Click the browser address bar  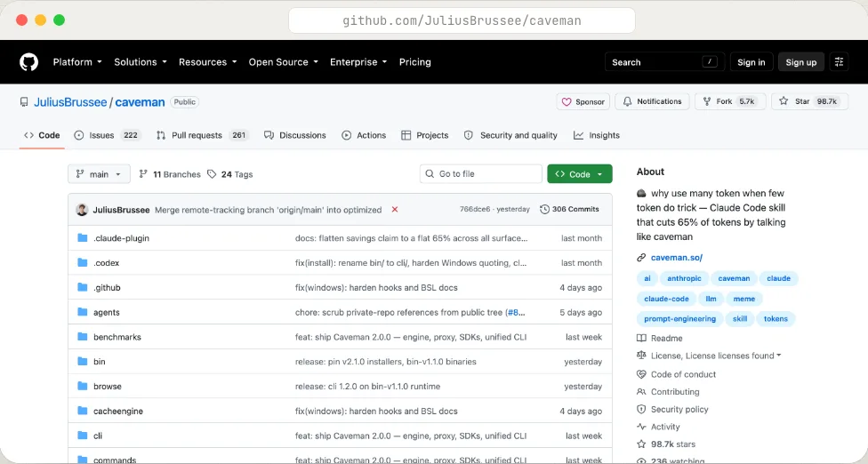(462, 20)
